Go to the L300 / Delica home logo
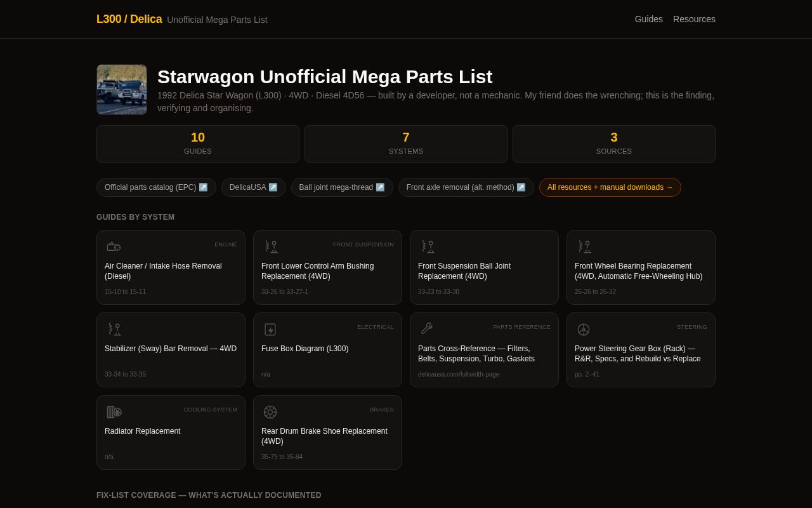 coord(129,19)
